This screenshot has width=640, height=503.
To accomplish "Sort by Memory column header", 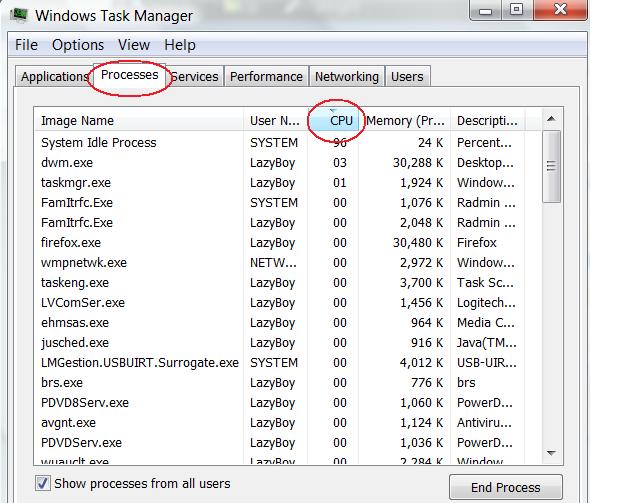I will pos(404,121).
